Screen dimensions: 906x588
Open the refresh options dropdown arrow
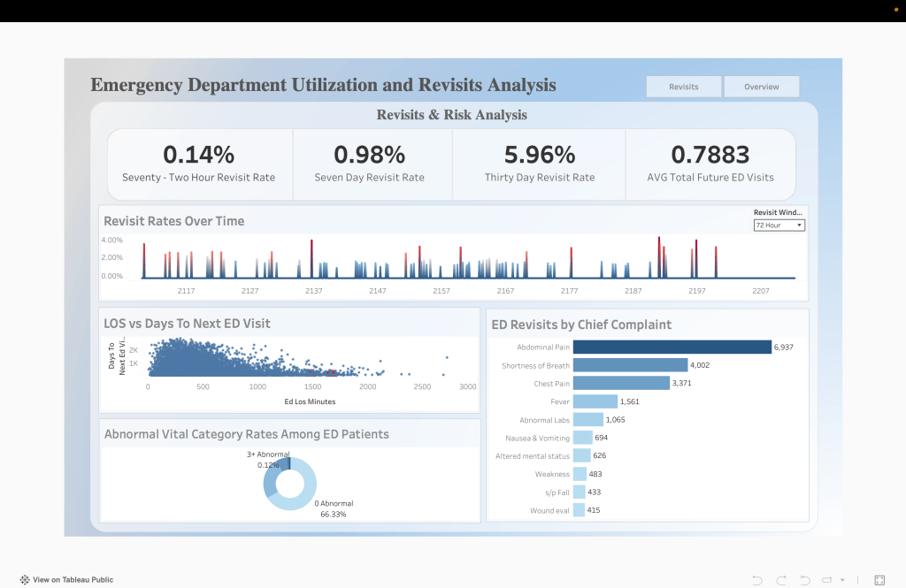click(x=841, y=580)
